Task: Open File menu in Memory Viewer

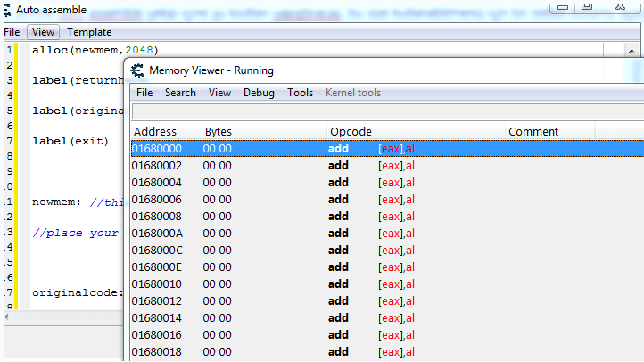Action: [x=144, y=93]
